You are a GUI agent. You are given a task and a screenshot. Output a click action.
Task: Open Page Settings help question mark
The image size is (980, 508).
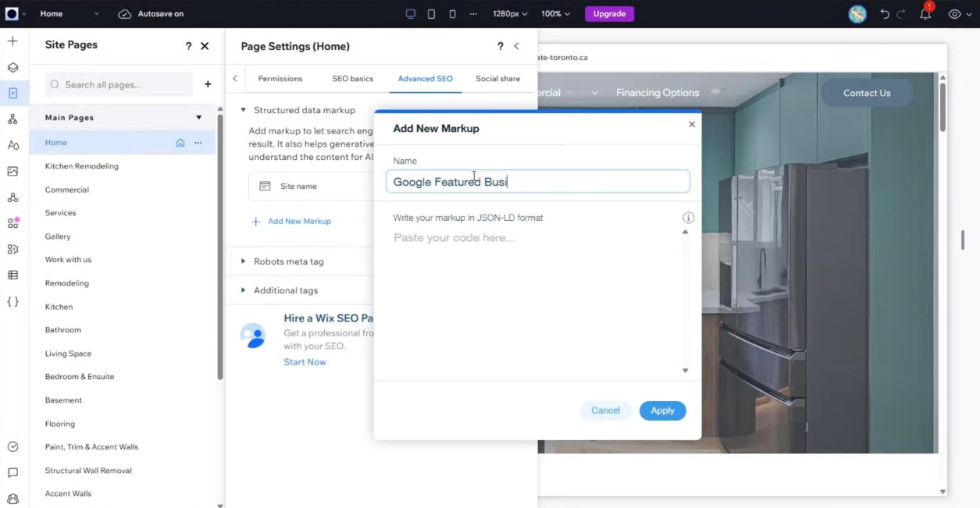point(501,46)
